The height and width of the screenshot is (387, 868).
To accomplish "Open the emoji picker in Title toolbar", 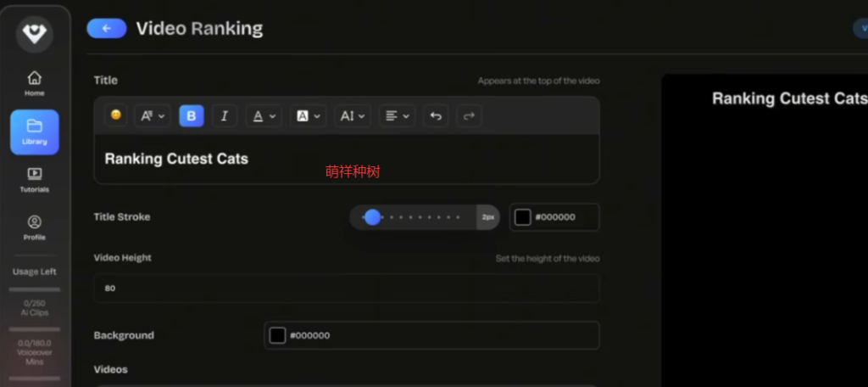I will 116,115.
